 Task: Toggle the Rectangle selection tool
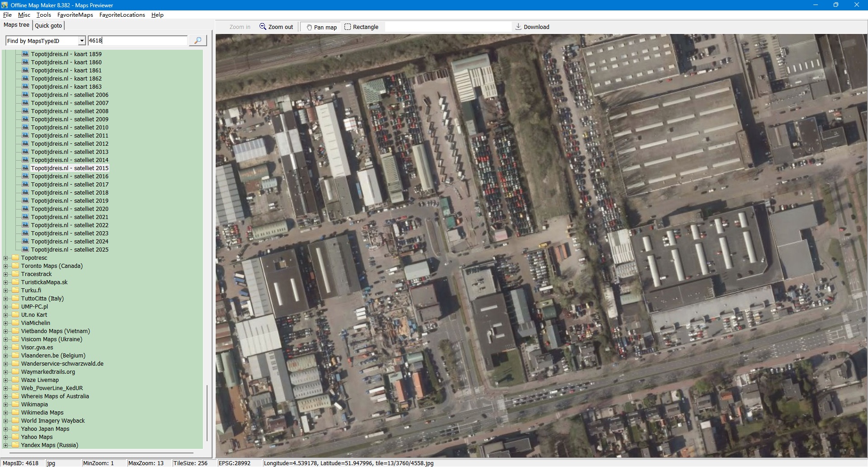click(x=348, y=27)
